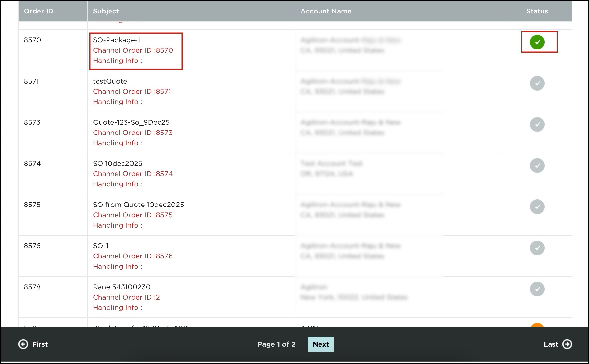This screenshot has width=589, height=364.
Task: Click gray status icon for order 8574
Action: click(x=537, y=166)
